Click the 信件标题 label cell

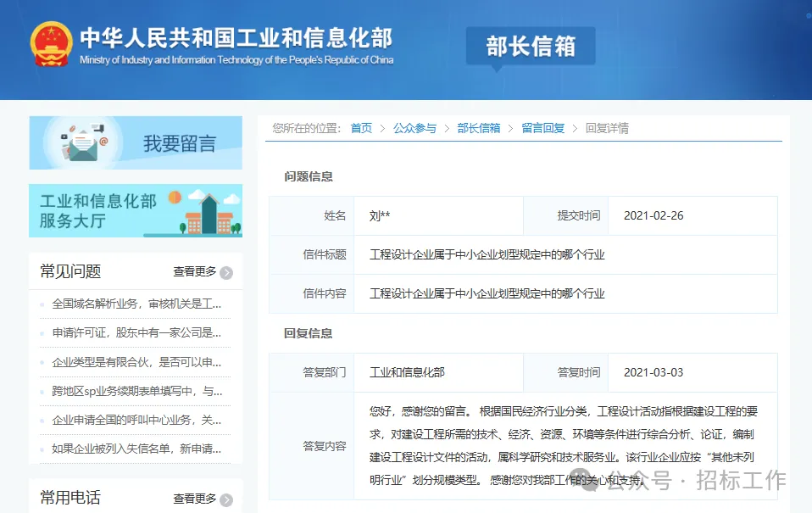[x=312, y=254]
